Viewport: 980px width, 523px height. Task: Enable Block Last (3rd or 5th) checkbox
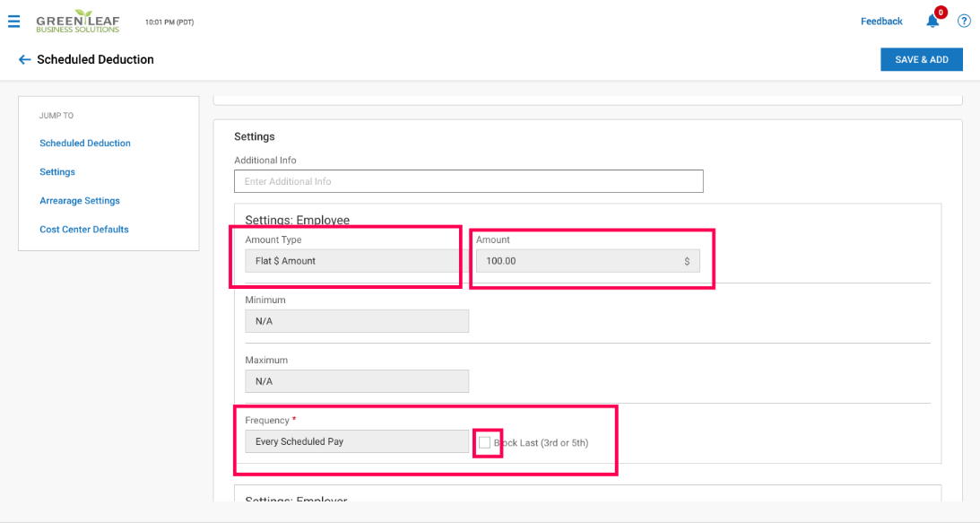tap(485, 442)
